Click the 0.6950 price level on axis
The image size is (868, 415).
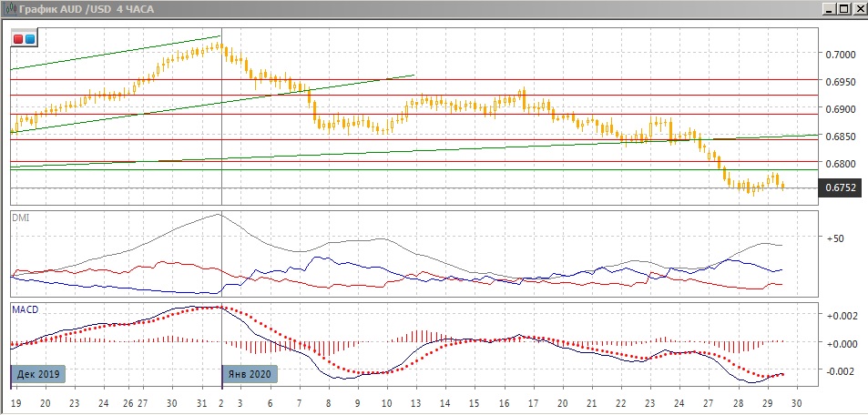[839, 82]
